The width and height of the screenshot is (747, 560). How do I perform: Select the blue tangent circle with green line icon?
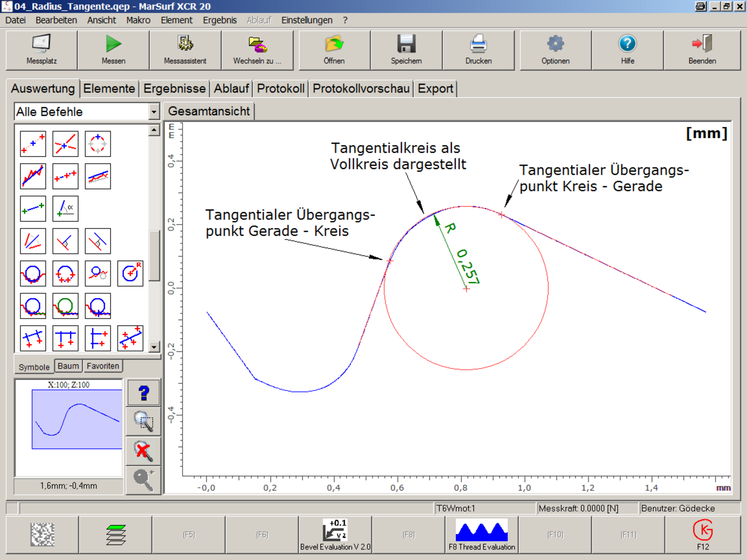coord(33,306)
